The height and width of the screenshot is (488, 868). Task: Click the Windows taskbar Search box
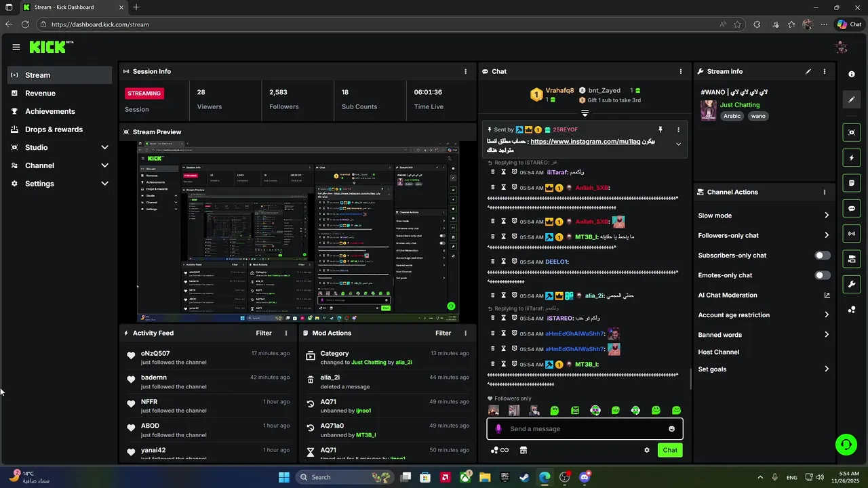tap(346, 477)
